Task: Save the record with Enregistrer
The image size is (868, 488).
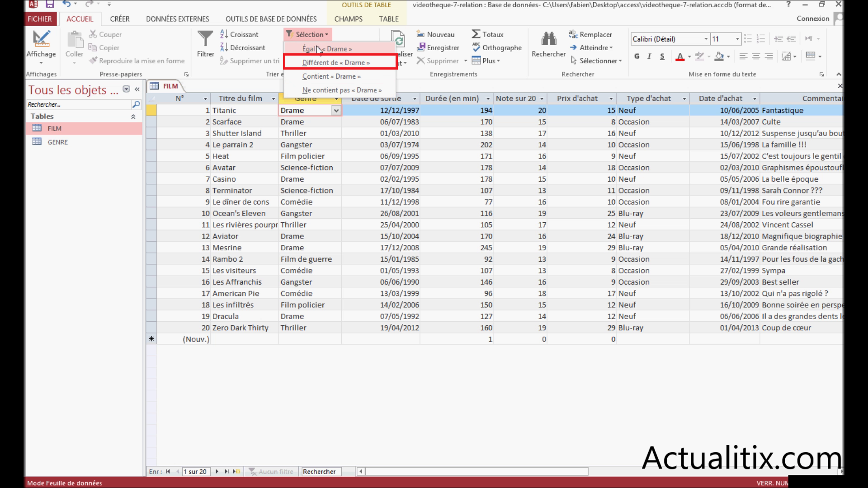Action: tap(438, 47)
